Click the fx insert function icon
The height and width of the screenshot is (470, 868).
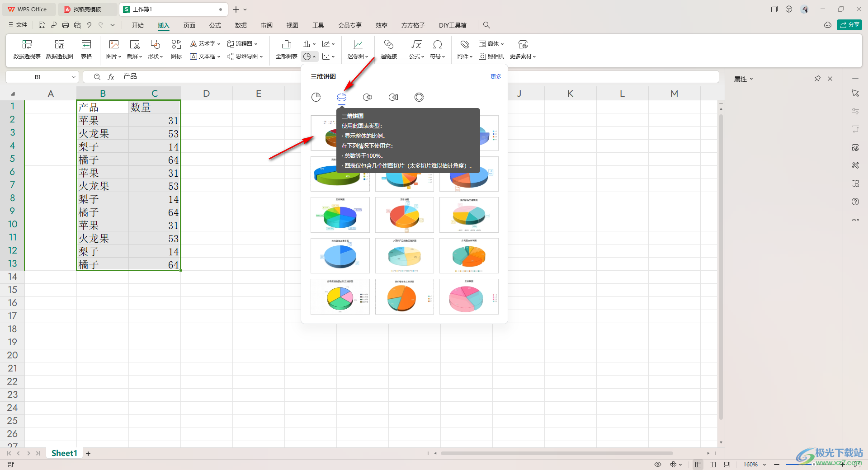pyautogui.click(x=111, y=77)
